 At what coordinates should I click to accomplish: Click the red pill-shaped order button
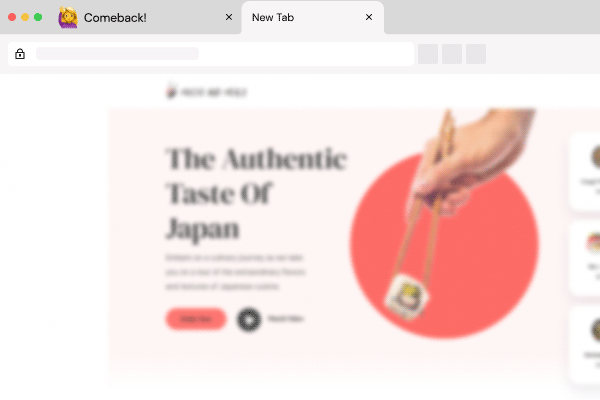pyautogui.click(x=196, y=319)
